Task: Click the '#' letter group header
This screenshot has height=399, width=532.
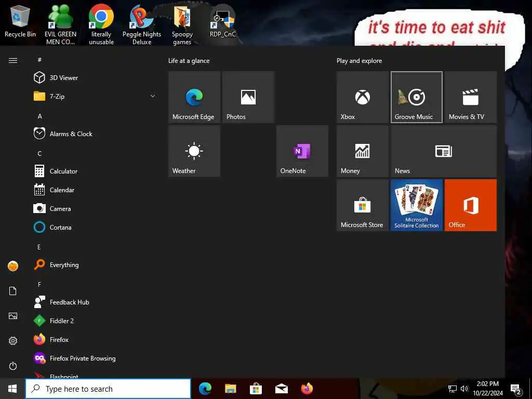Action: (39, 60)
